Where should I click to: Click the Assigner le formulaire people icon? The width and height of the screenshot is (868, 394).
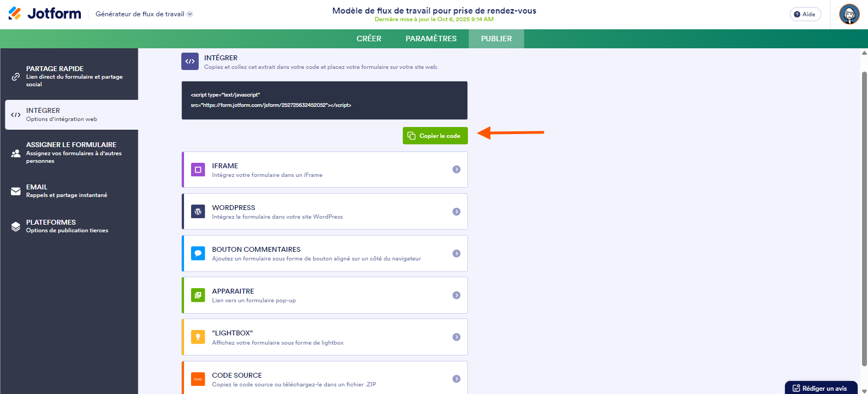pyautogui.click(x=16, y=153)
